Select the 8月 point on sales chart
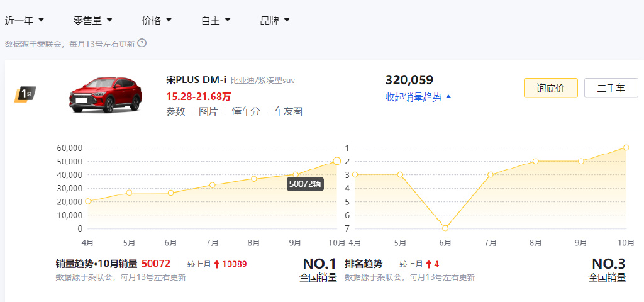 click(x=254, y=179)
